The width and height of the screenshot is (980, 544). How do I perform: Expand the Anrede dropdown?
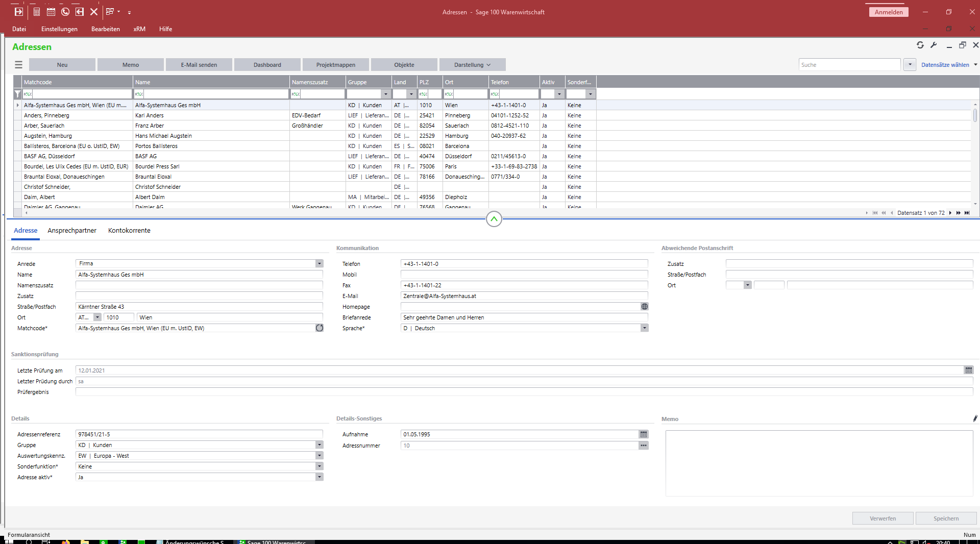point(320,264)
